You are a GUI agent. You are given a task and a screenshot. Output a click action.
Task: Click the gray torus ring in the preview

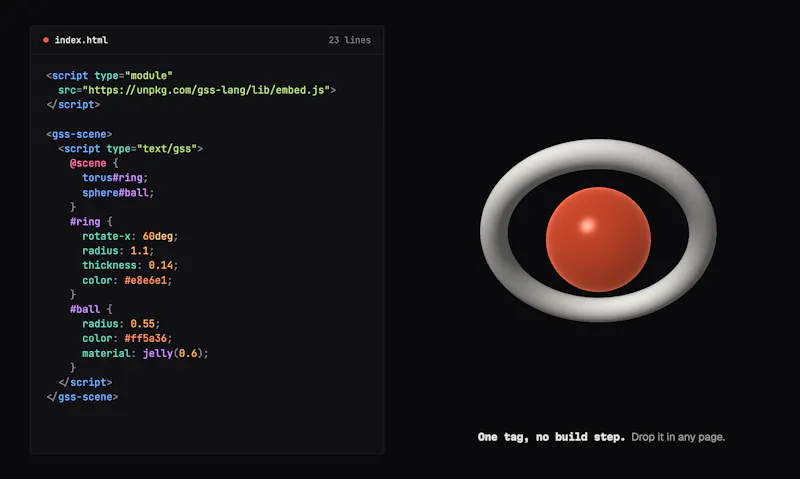[598, 154]
